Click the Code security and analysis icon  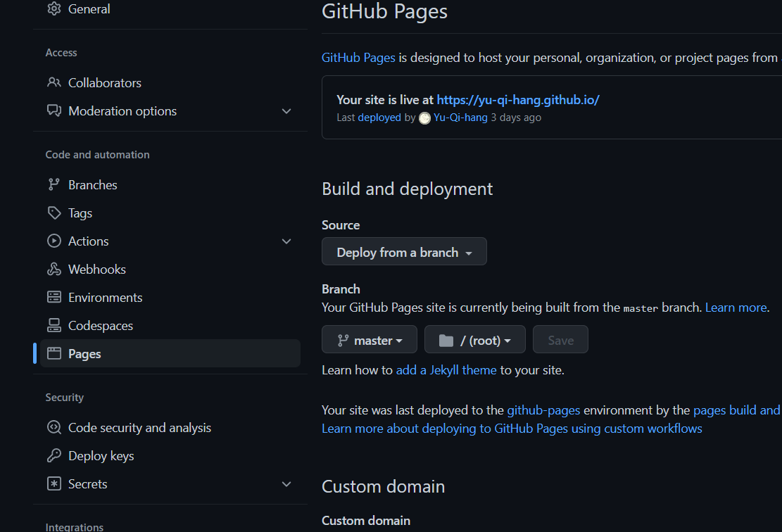point(54,427)
